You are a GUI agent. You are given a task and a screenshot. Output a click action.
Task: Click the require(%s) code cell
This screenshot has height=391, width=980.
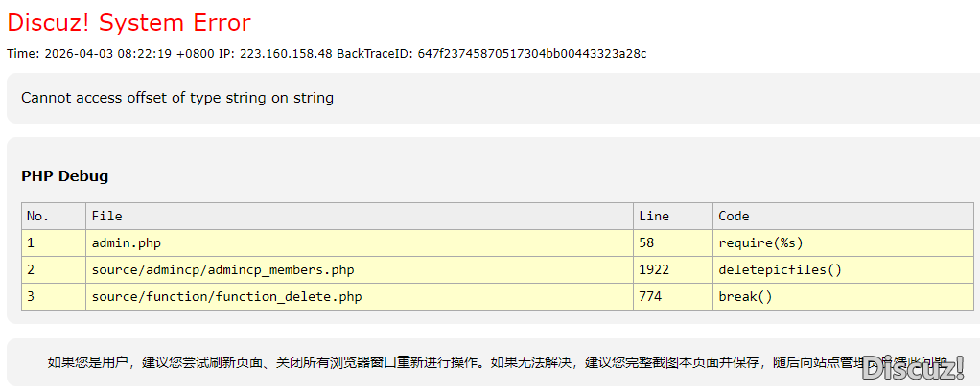click(x=760, y=243)
